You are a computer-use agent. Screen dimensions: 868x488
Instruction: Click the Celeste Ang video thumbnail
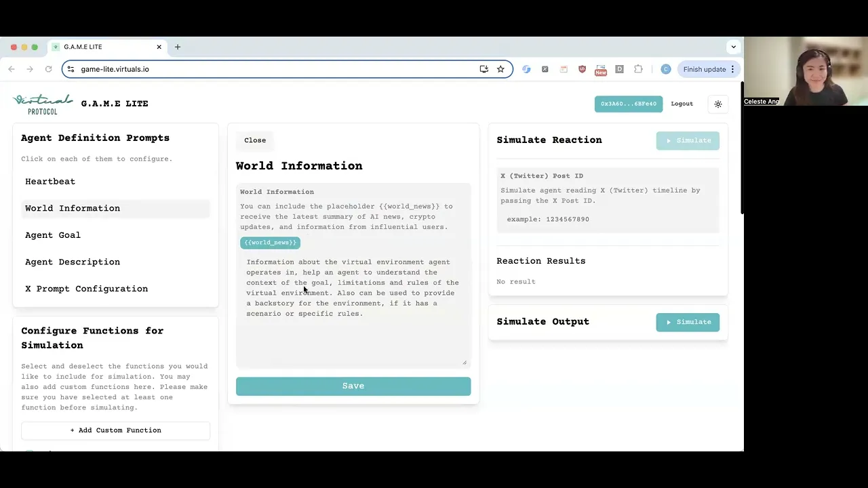806,71
